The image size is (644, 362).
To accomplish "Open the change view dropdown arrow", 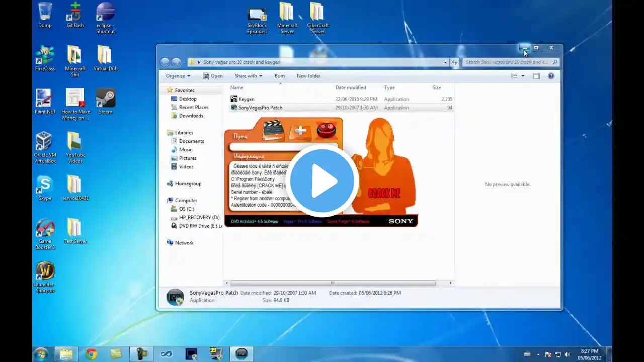I will [523, 76].
